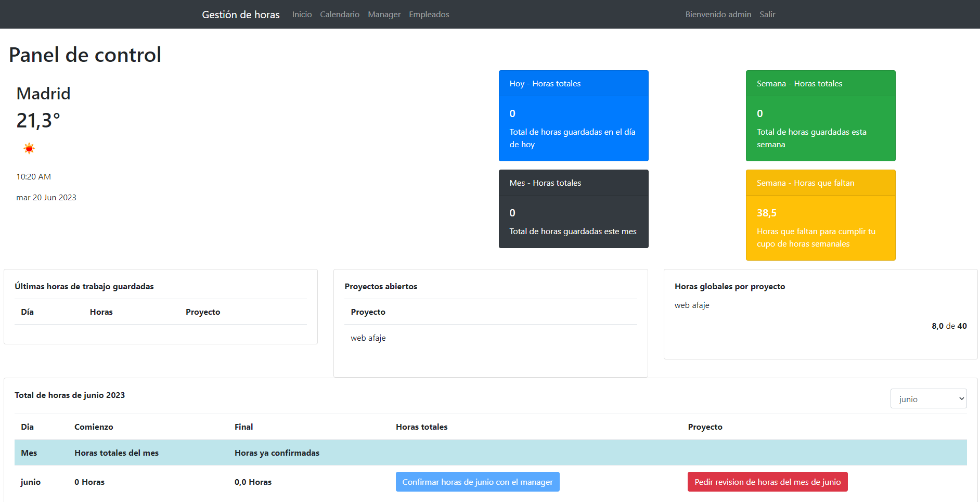This screenshot has height=502, width=980.
Task: Request revision of June hours
Action: click(x=768, y=482)
